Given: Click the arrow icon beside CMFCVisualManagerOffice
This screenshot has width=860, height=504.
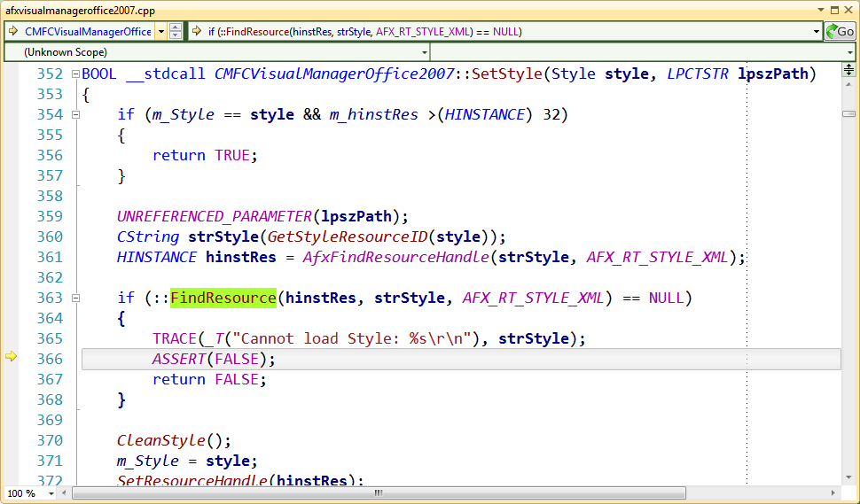Looking at the screenshot, I should coord(13,32).
